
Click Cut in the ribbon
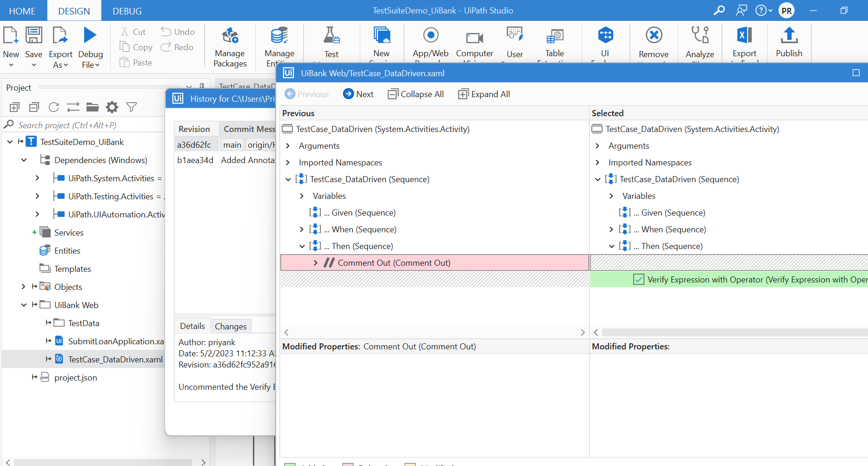(x=133, y=32)
